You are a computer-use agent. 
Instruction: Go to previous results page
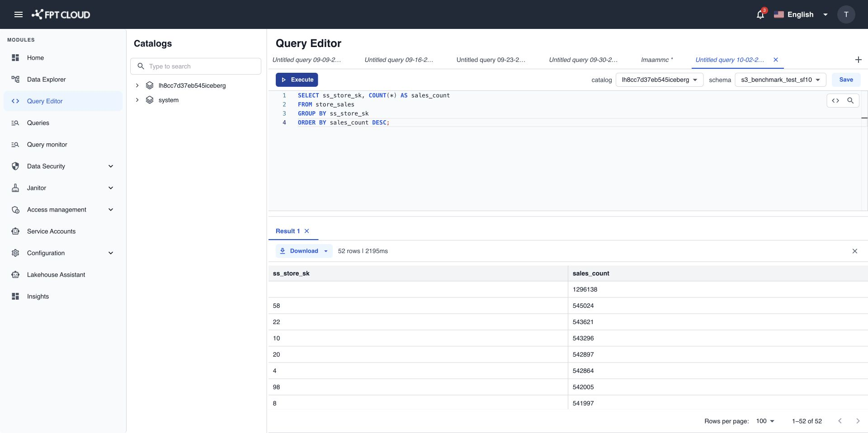(840, 421)
